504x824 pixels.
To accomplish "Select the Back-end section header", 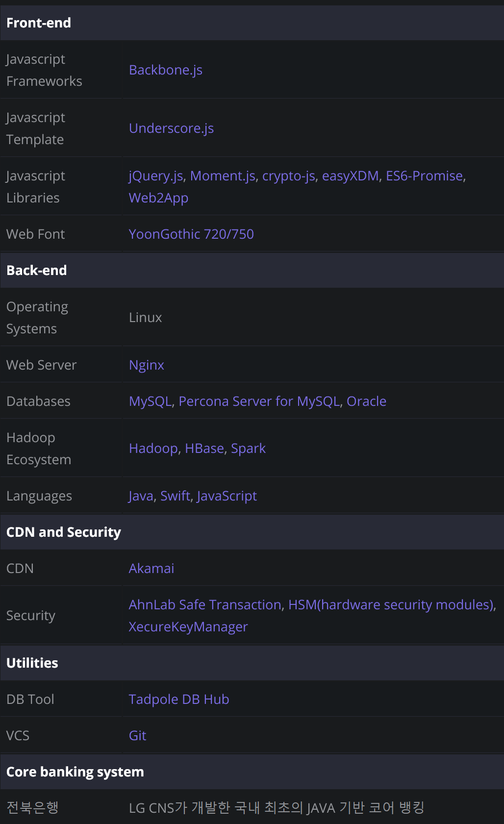I will 252,271.
